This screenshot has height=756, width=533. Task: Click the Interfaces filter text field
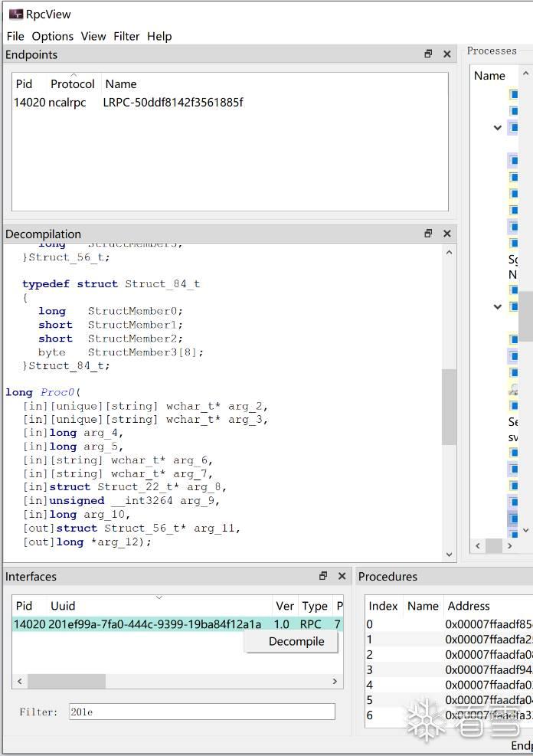[x=202, y=712]
